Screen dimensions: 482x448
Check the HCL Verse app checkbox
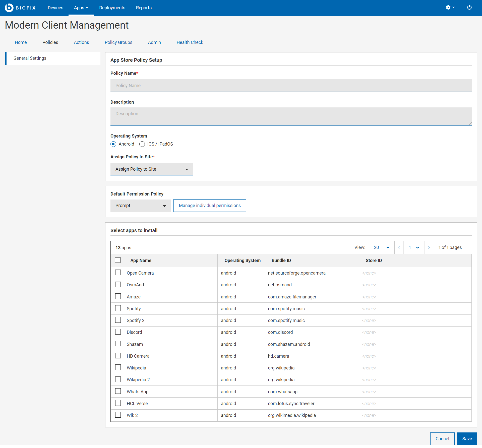(118, 403)
